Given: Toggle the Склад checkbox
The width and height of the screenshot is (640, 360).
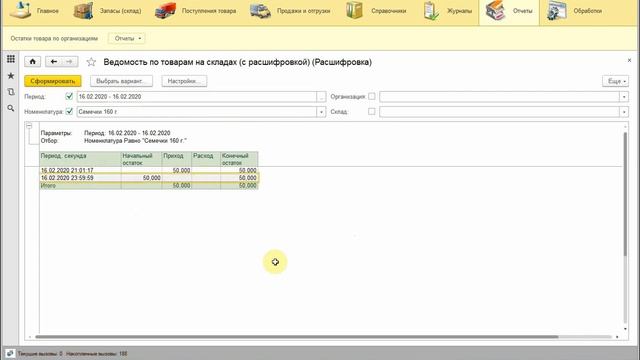Looking at the screenshot, I should [371, 111].
